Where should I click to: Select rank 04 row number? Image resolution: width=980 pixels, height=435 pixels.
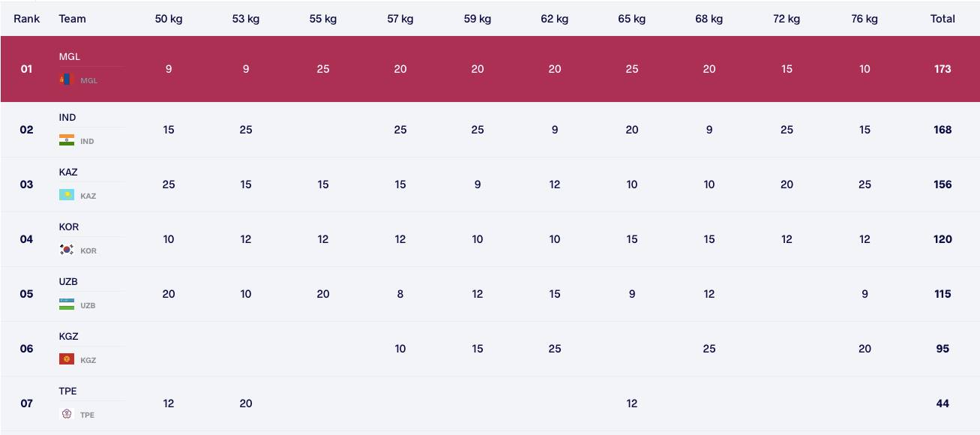(x=26, y=239)
